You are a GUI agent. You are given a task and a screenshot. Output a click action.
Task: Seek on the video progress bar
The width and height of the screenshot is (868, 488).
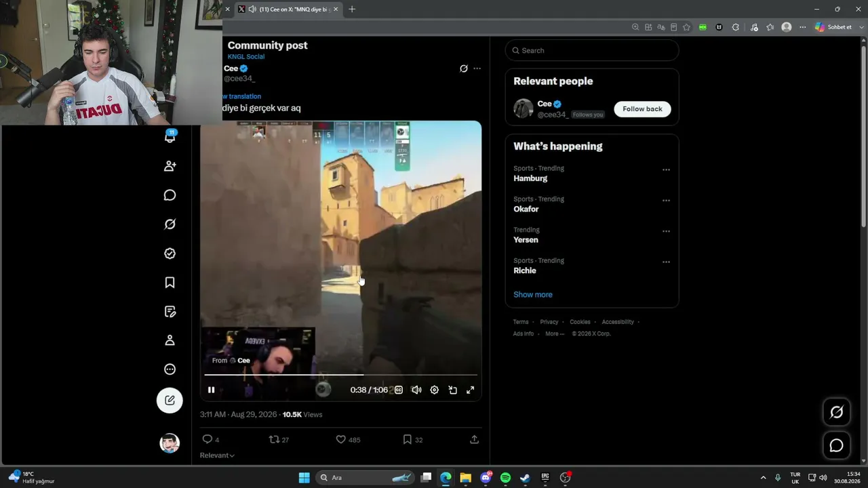coord(341,374)
